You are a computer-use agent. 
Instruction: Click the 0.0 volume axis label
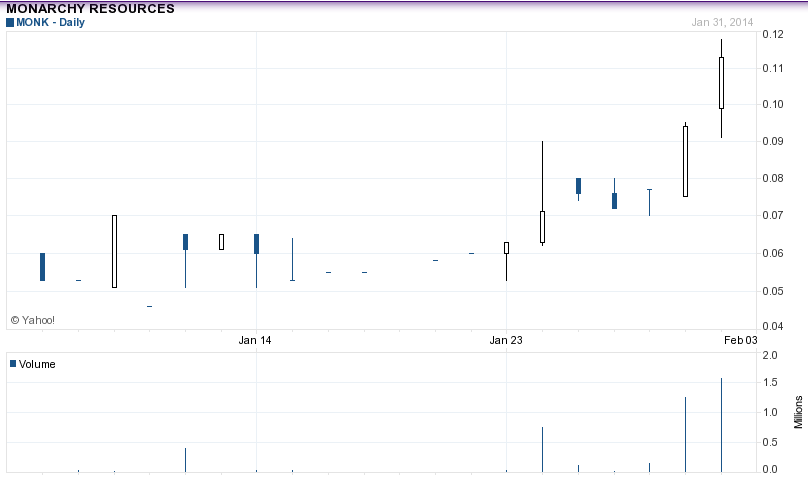770,469
